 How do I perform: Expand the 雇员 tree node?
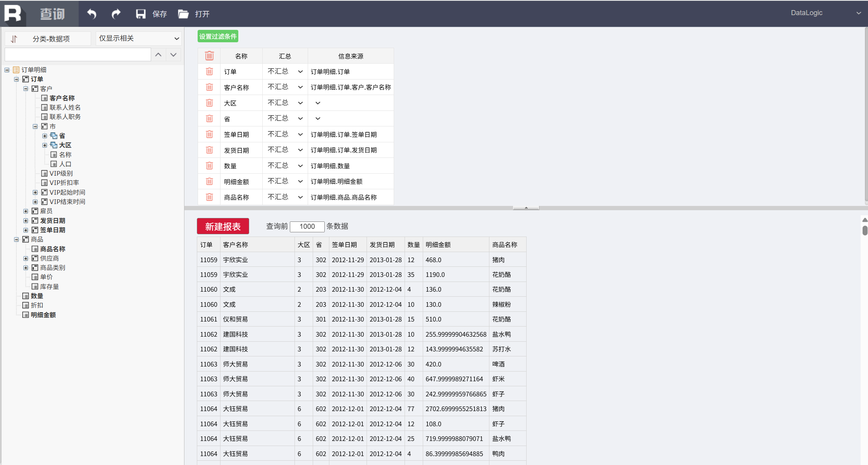click(26, 211)
